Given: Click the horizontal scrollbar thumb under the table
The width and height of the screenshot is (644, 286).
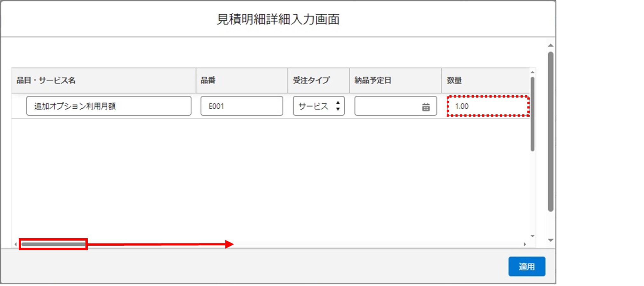Looking at the screenshot, I should pyautogui.click(x=53, y=244).
